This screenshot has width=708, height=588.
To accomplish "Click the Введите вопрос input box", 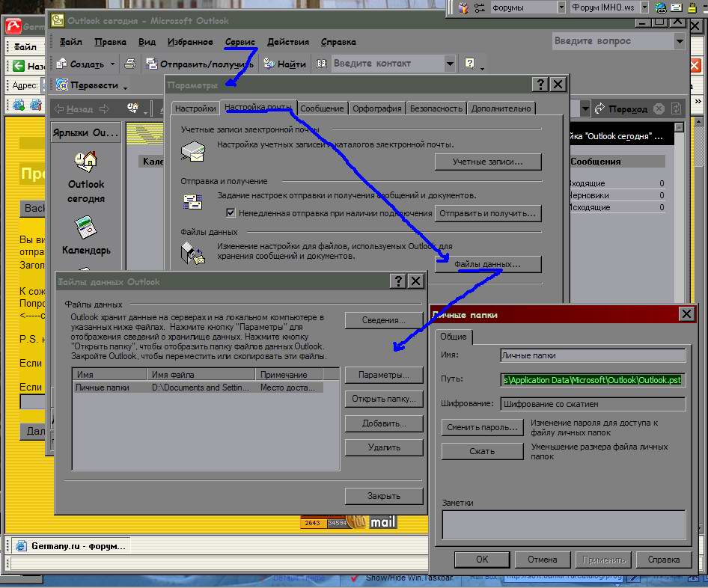I will click(x=613, y=41).
